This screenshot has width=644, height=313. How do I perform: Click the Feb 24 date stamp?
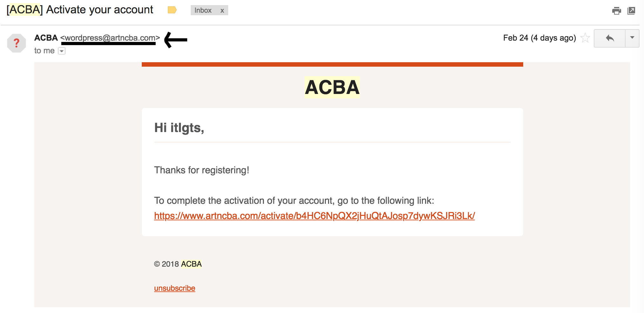pyautogui.click(x=539, y=38)
